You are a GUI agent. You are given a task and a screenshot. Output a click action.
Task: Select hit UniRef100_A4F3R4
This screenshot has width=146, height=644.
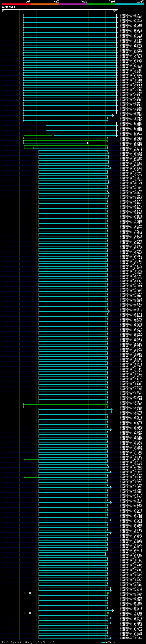(131, 221)
